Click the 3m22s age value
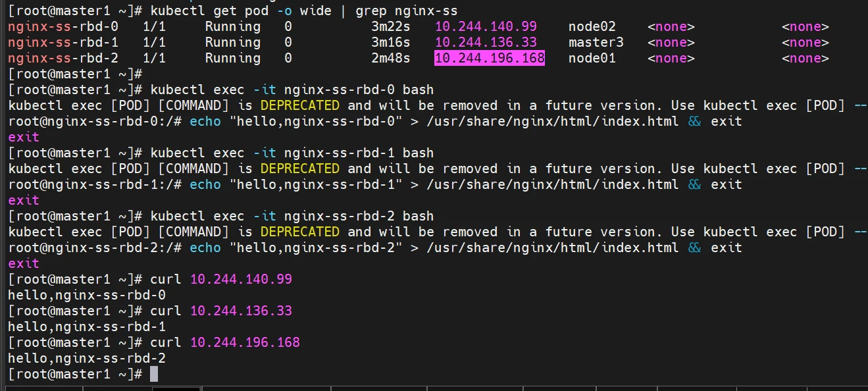Screen dimensions: 868x391 [x=390, y=26]
